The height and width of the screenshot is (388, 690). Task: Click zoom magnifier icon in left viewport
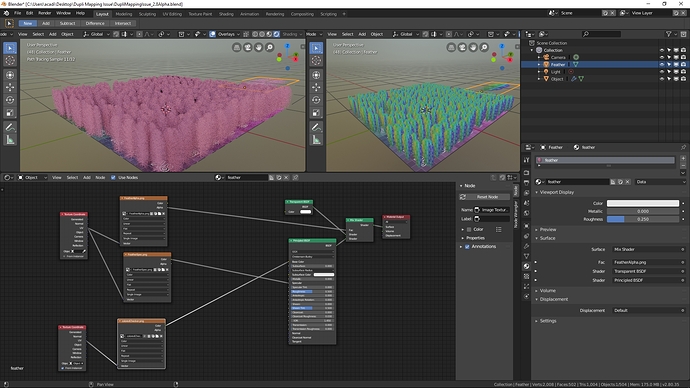(269, 47)
